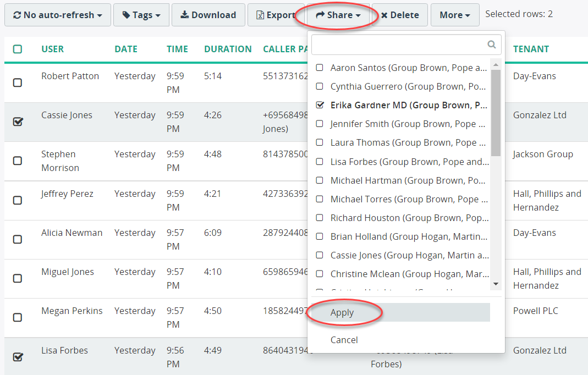Check the Robert Patton row checkbox
588x375 pixels.
tap(18, 82)
